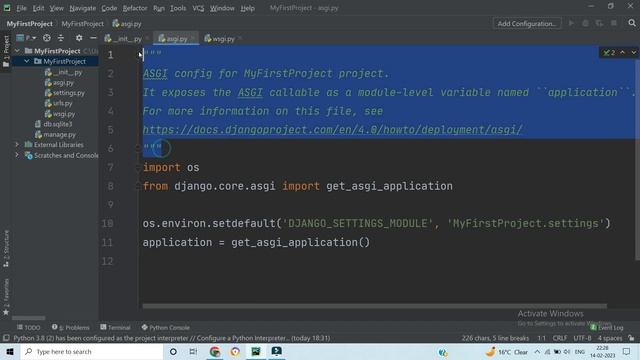Image resolution: width=640 pixels, height=360 pixels.
Task: Select __init__.py in project tree
Action: 64,72
